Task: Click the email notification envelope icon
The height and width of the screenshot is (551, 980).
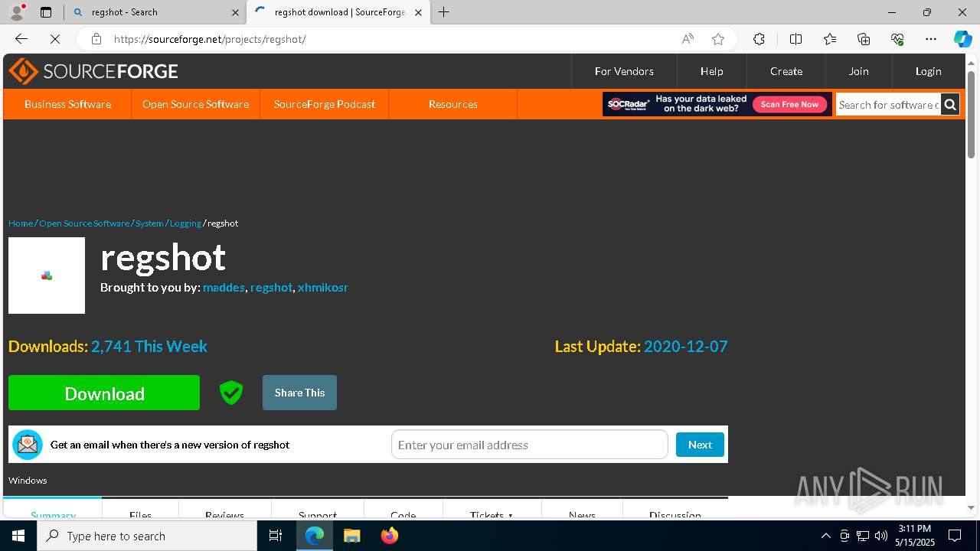Action: [x=28, y=445]
